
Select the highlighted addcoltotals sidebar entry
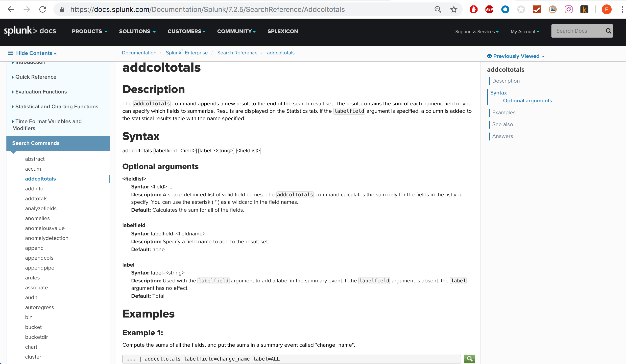pyautogui.click(x=41, y=179)
